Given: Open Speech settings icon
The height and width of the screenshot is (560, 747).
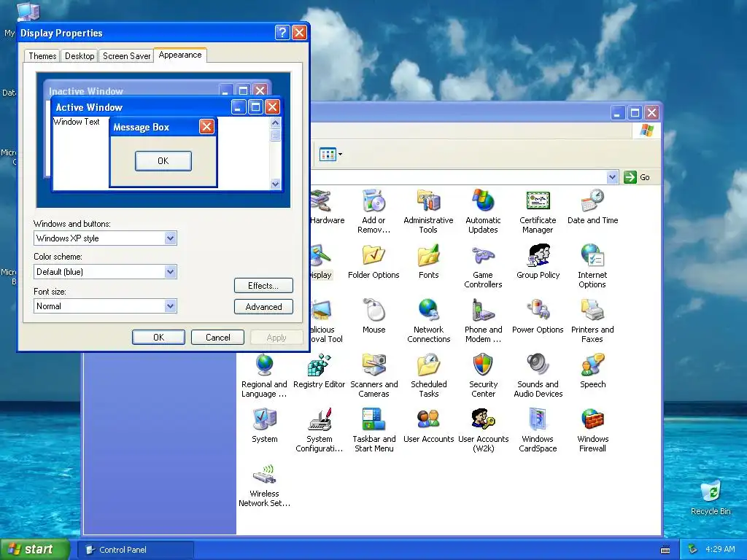Looking at the screenshot, I should point(592,366).
